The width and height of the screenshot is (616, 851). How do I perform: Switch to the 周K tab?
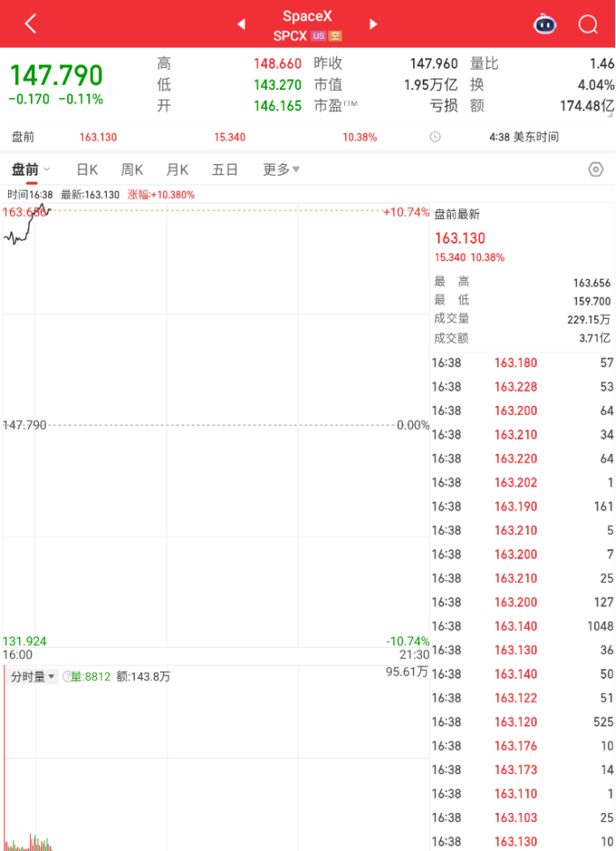point(131,169)
